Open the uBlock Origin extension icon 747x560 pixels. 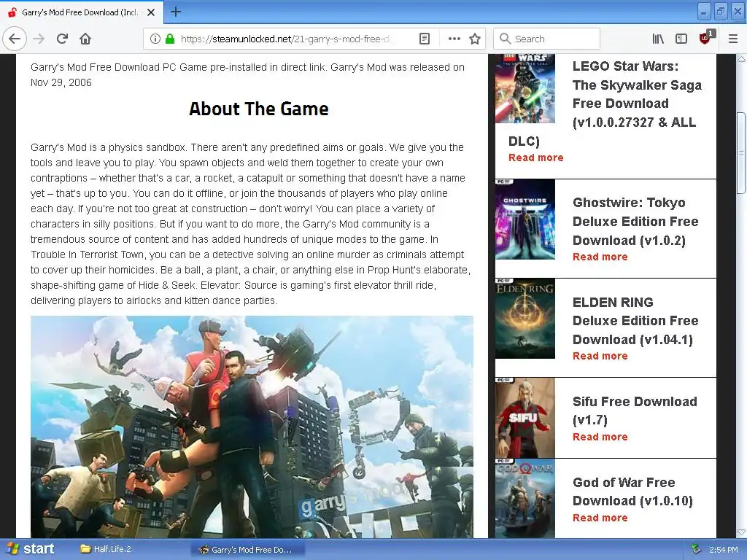(705, 38)
